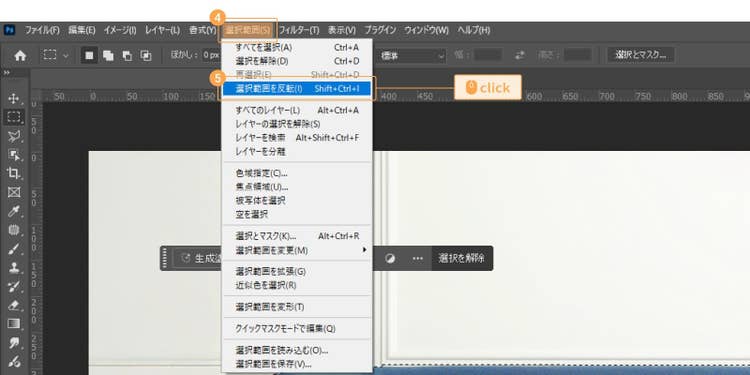This screenshot has width=750, height=375.
Task: Click 選択とマスク... button in options bar
Action: click(641, 55)
